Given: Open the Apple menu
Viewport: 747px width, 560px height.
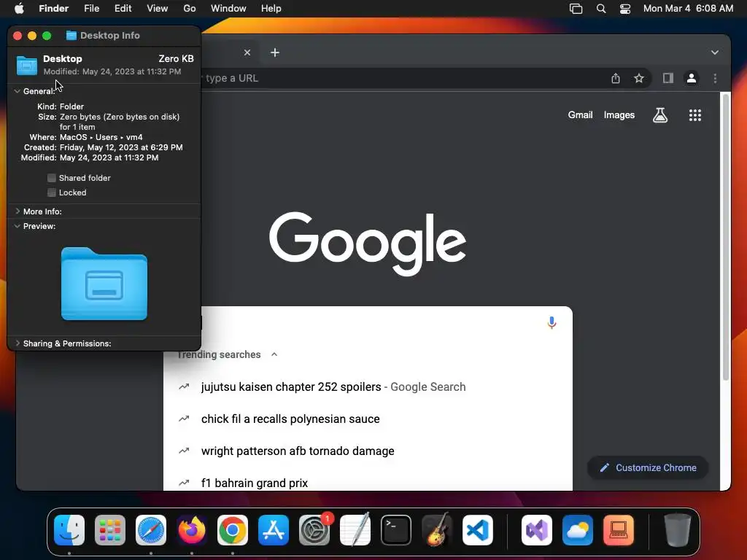Looking at the screenshot, I should pyautogui.click(x=19, y=9).
